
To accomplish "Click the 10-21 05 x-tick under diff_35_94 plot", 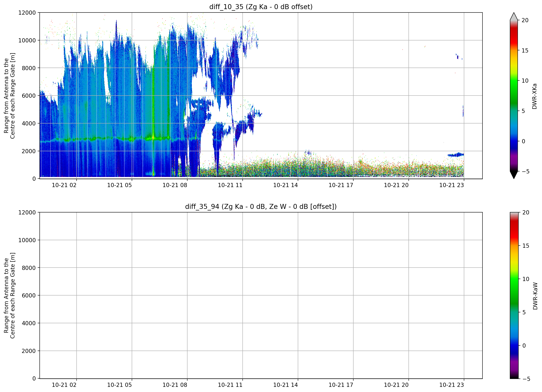I will pos(119,385).
